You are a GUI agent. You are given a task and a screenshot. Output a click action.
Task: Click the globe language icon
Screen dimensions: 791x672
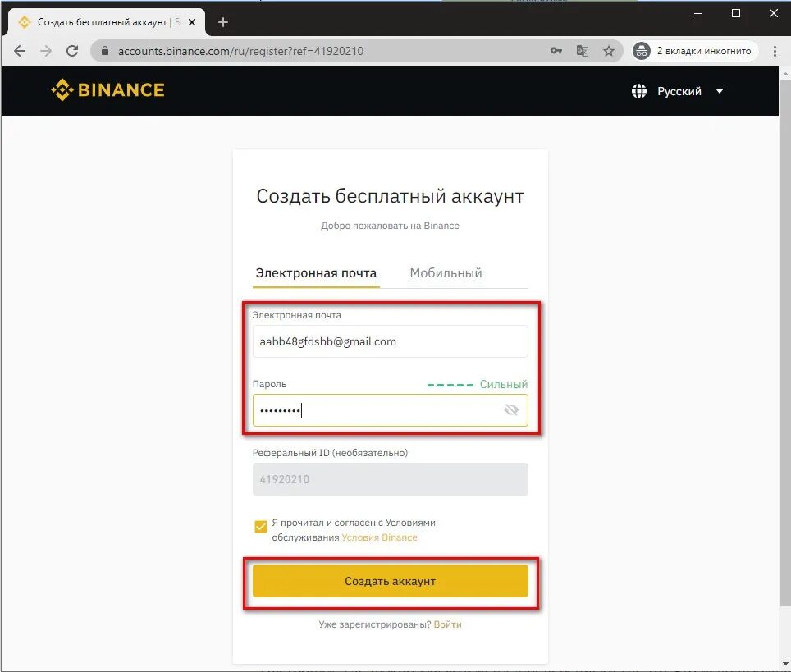click(x=638, y=91)
